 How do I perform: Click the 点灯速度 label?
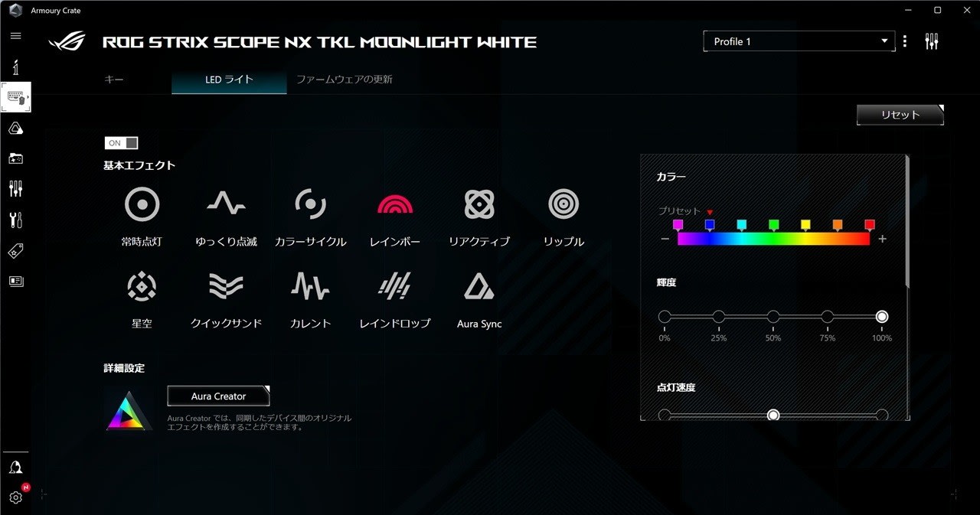[676, 387]
